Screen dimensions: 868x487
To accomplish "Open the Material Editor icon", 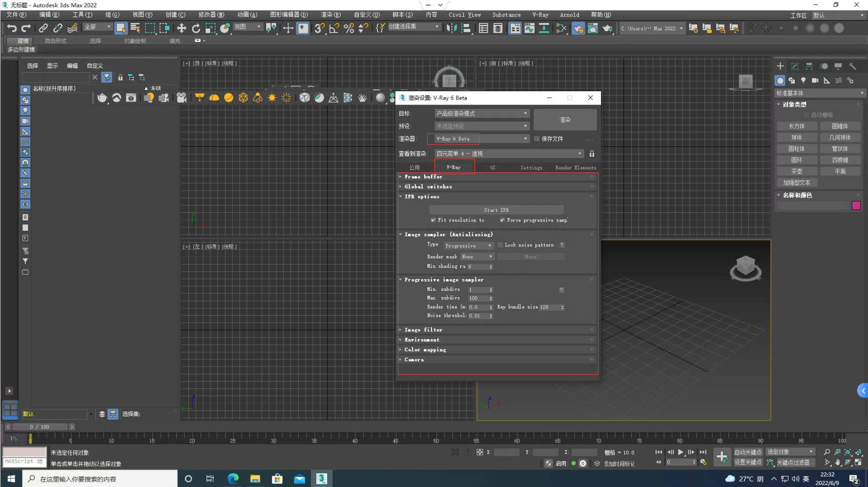I will point(561,28).
